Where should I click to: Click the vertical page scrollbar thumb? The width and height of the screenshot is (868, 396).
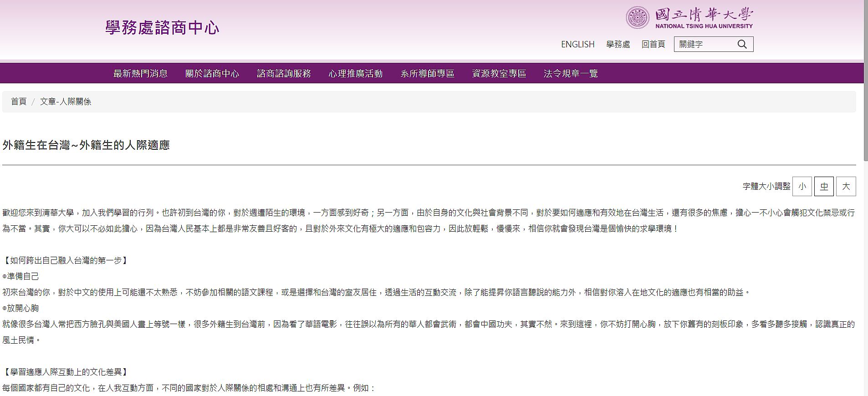(x=865, y=82)
